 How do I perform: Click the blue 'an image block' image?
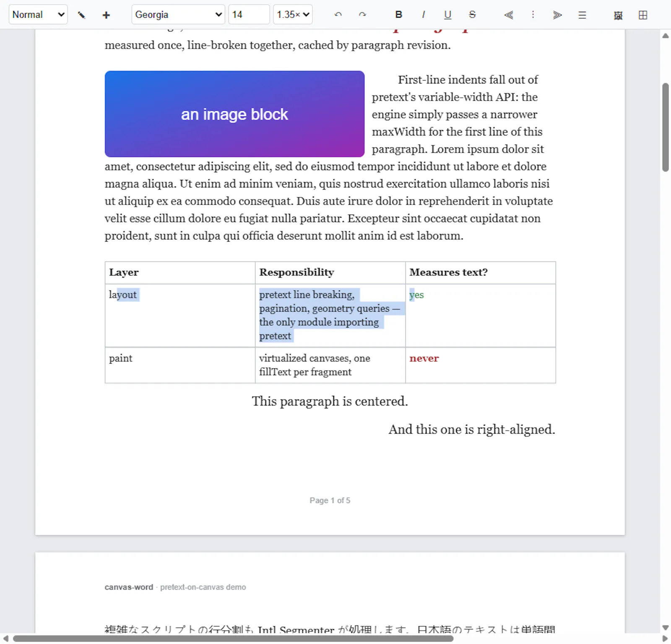coord(234,114)
